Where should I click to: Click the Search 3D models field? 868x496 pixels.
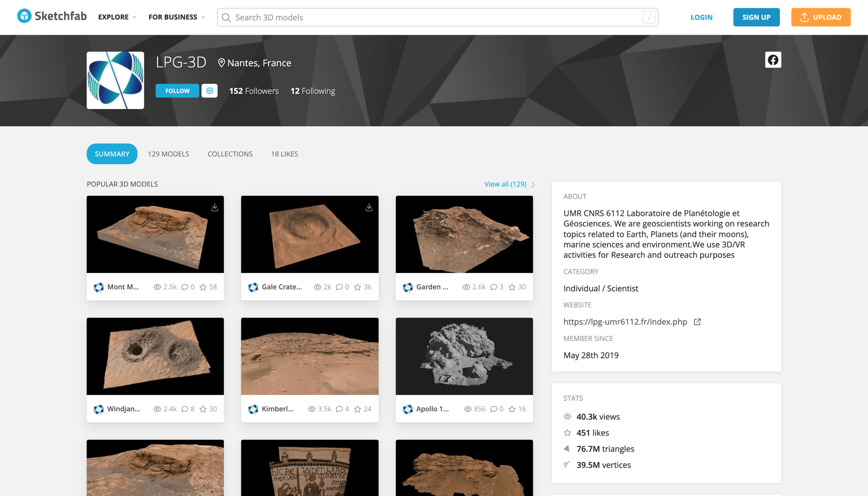437,17
